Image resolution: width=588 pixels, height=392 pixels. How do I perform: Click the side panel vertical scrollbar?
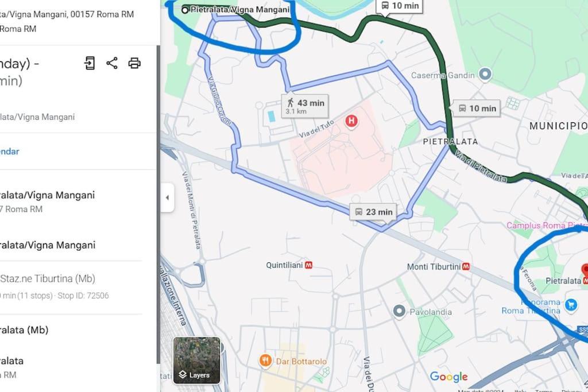tap(158, 204)
